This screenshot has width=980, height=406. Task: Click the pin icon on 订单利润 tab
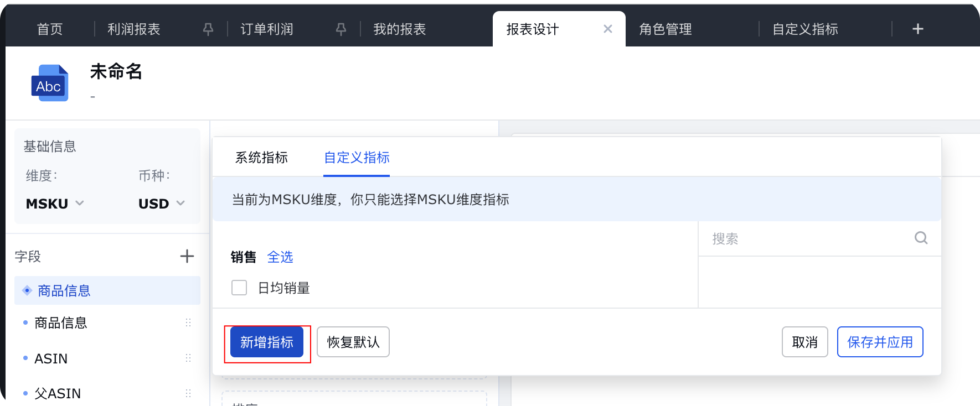(x=341, y=29)
